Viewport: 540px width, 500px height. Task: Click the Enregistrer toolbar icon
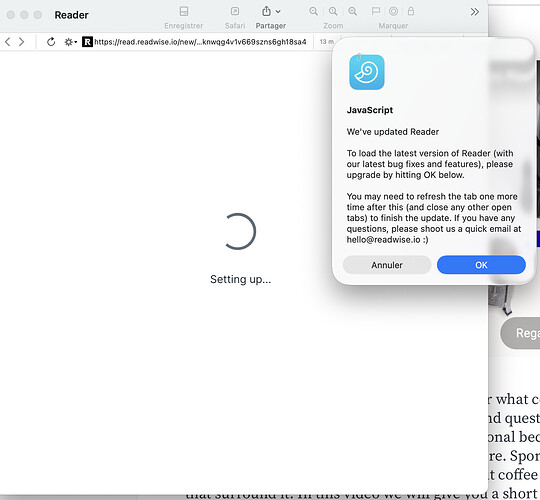click(184, 11)
